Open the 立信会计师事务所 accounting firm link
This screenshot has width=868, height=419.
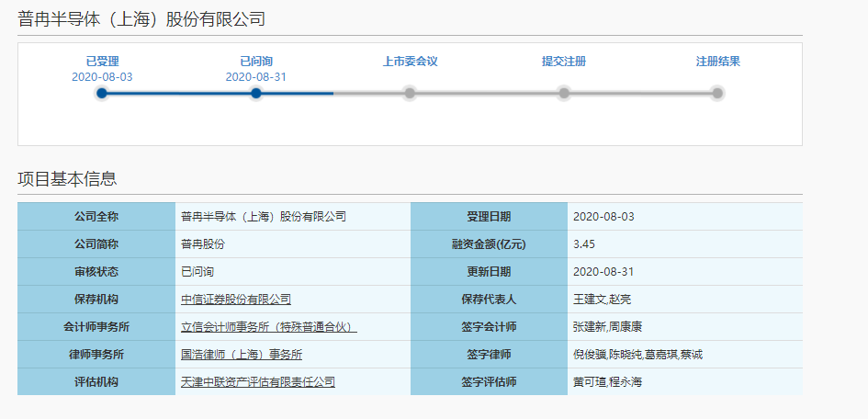click(268, 327)
